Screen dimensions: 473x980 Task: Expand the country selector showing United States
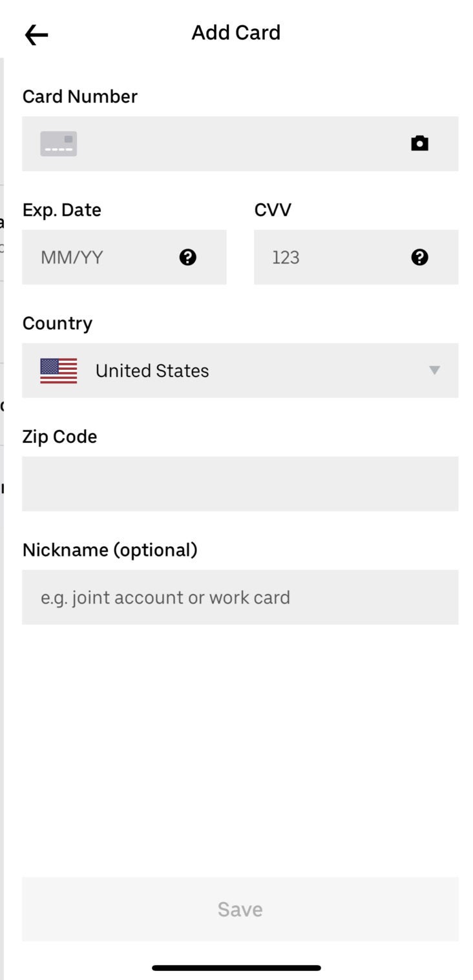tap(239, 370)
